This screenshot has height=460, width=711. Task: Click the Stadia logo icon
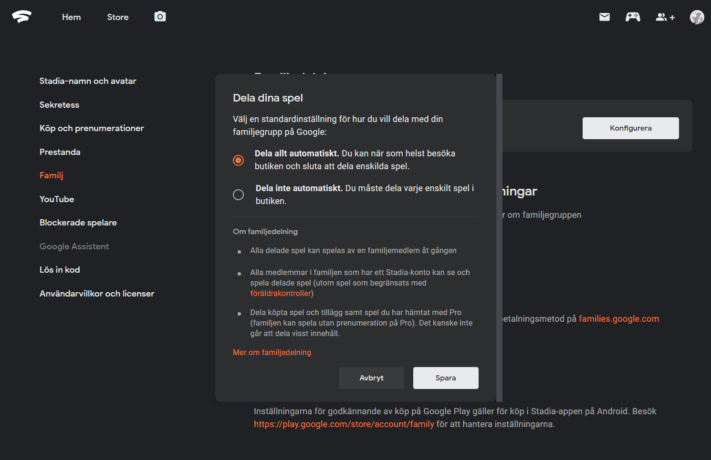pos(22,17)
